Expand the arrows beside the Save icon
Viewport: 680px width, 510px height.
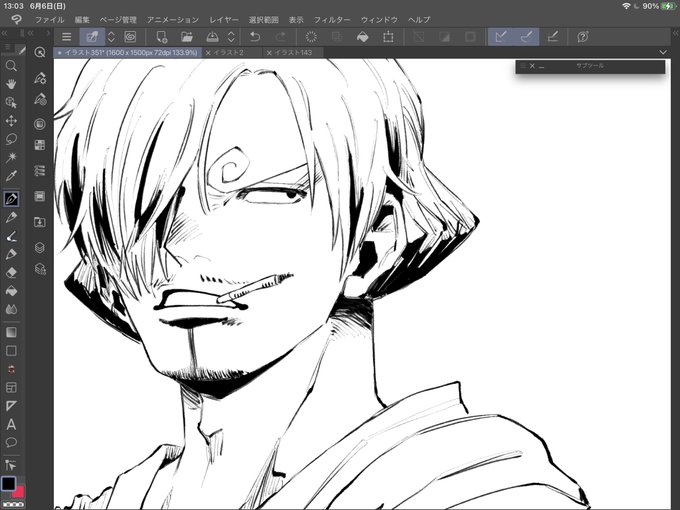pos(232,37)
